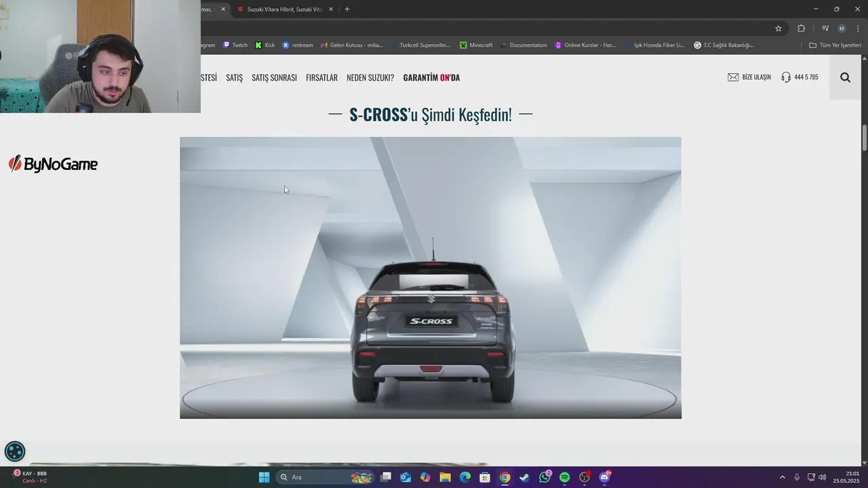Open Spotify from the taskbar

565,477
